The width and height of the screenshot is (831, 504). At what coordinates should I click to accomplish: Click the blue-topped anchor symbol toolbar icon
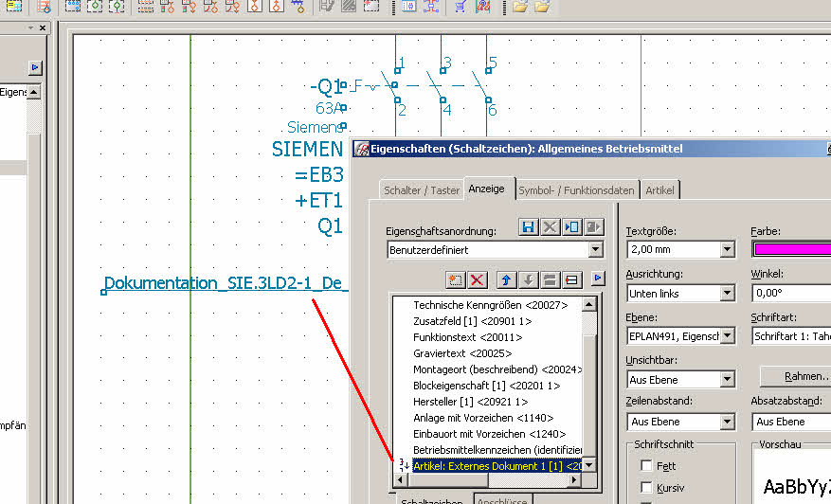pyautogui.click(x=298, y=7)
